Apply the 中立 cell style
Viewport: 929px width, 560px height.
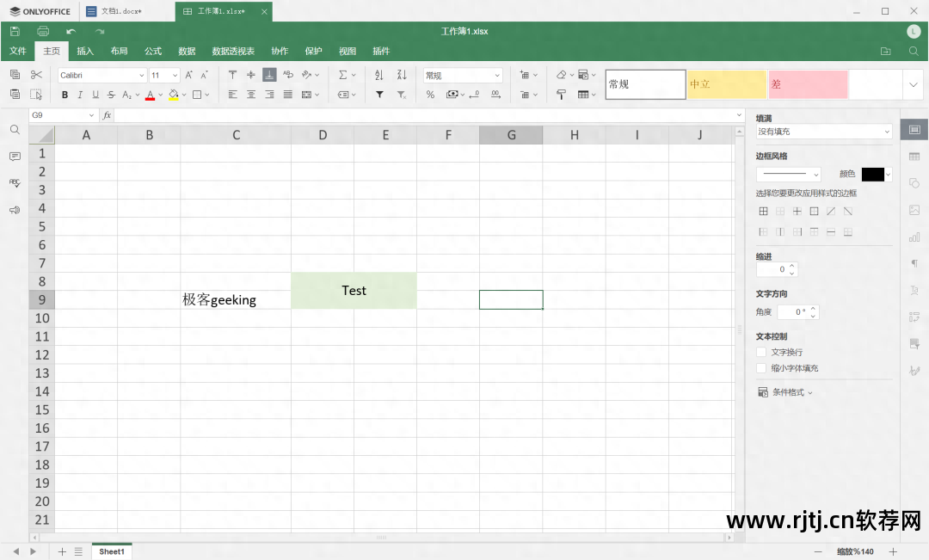726,84
